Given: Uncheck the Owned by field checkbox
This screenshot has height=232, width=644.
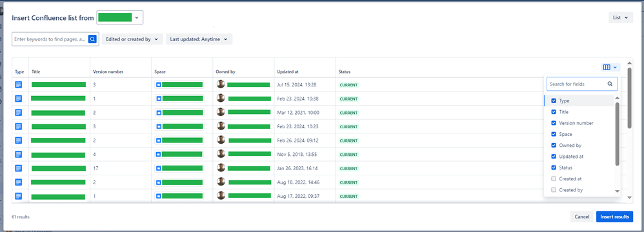Looking at the screenshot, I should (x=554, y=145).
